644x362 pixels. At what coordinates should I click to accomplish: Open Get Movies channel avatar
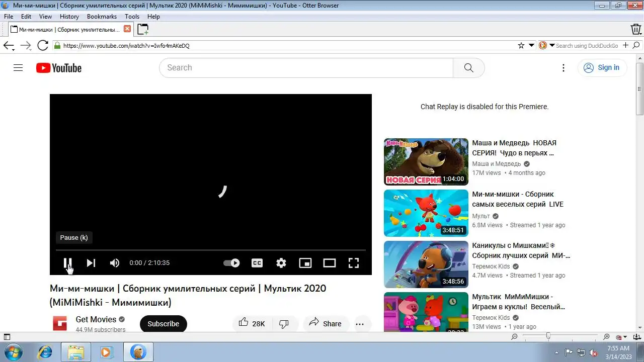point(60,323)
